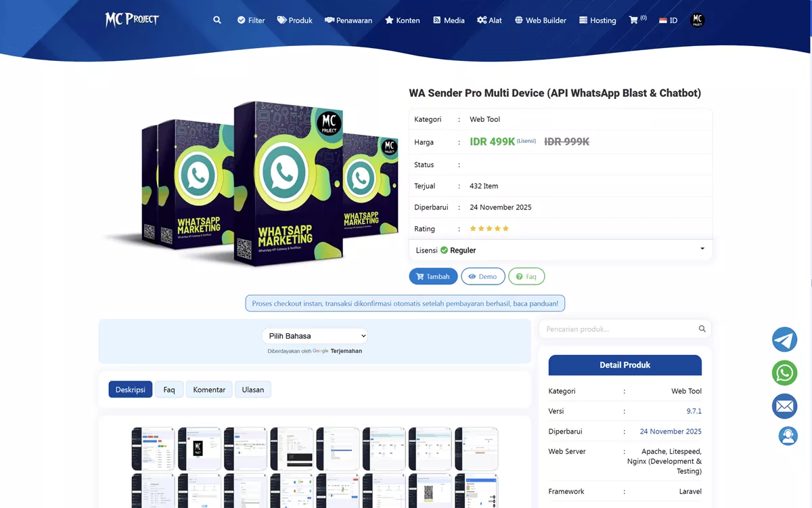Click the search magnifier icon in navbar
This screenshot has width=812, height=508.
217,20
